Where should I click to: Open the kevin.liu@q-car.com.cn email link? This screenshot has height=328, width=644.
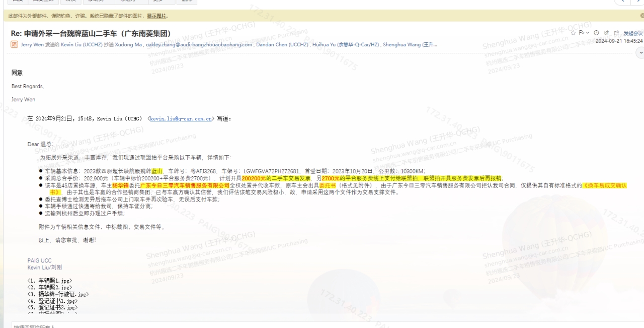[181, 119]
